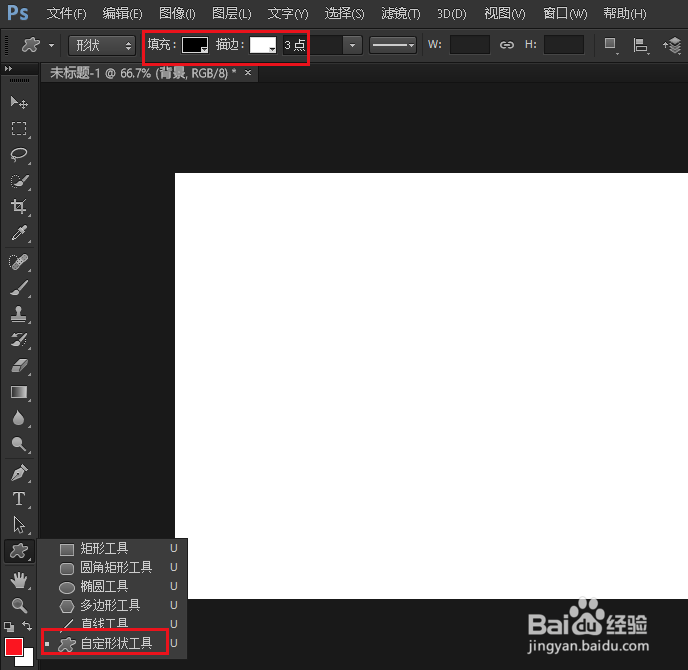Click the stroke width 3 点 field
Screen dimensions: 688x670
[x=312, y=45]
